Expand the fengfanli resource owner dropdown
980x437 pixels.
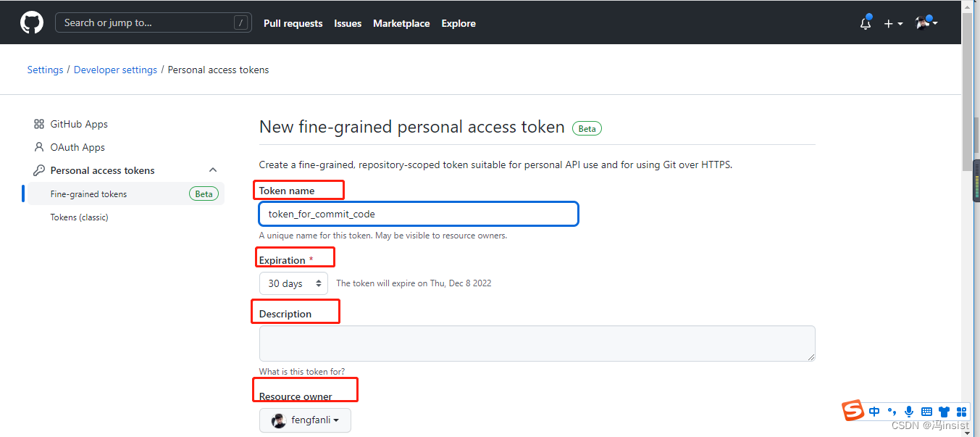pyautogui.click(x=305, y=420)
